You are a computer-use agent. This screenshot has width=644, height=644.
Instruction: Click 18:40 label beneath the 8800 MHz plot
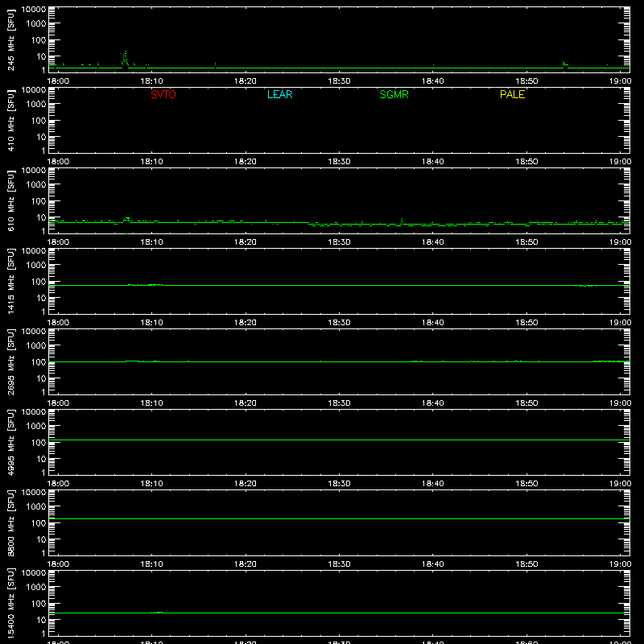tap(432, 564)
